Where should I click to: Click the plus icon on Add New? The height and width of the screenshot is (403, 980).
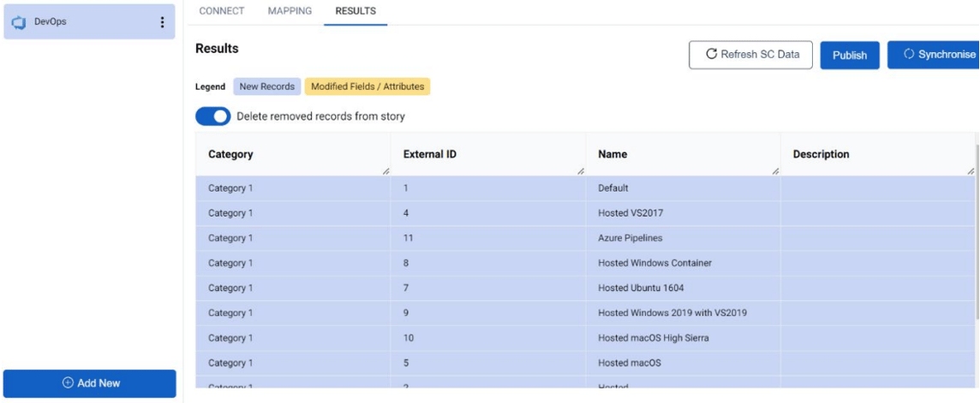click(69, 383)
